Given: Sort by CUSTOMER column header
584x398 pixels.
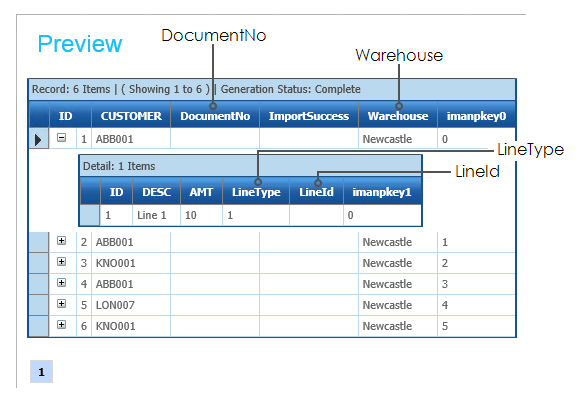Looking at the screenshot, I should click(131, 116).
